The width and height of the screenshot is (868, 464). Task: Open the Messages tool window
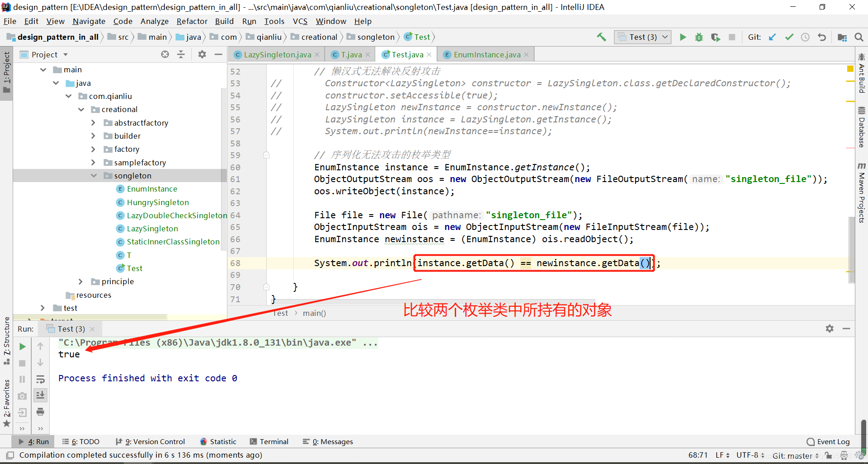328,441
